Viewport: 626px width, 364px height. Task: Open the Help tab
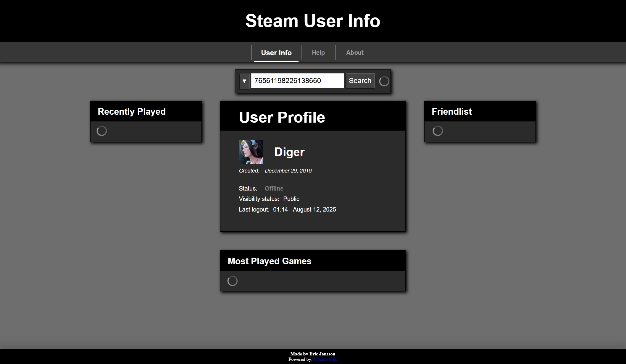click(318, 53)
